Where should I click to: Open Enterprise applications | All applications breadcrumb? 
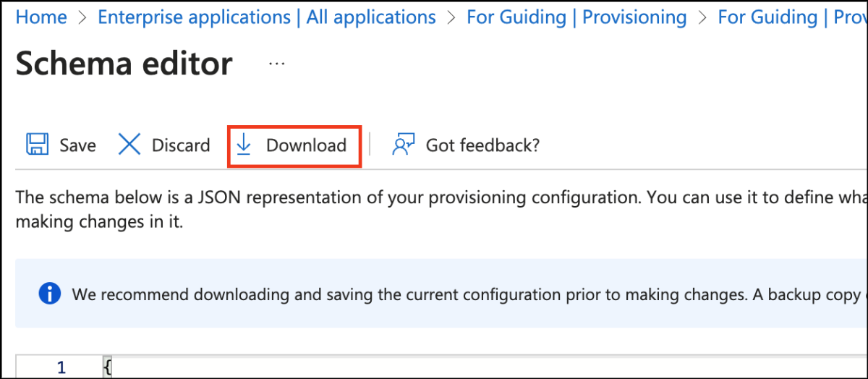(x=267, y=17)
